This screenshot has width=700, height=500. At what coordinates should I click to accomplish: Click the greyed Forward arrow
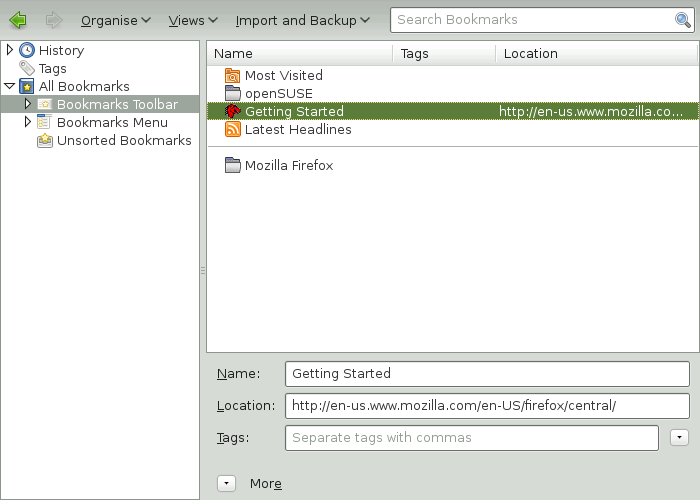(54, 20)
